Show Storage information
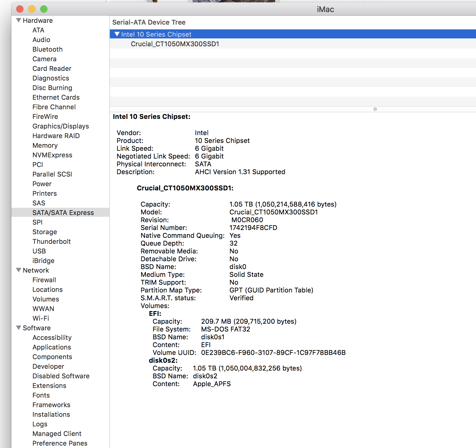476x448 pixels. coord(45,232)
